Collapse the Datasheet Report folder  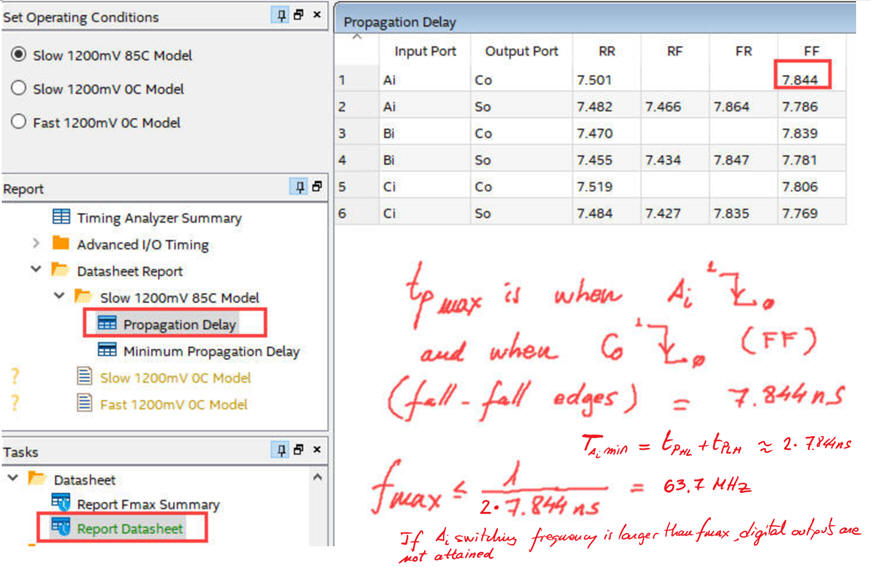pyautogui.click(x=37, y=271)
